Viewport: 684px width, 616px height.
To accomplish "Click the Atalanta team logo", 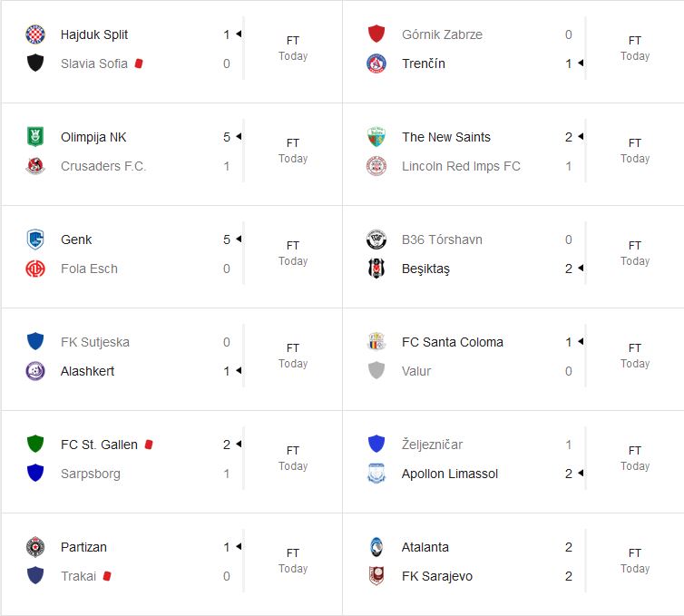I will 376,547.
